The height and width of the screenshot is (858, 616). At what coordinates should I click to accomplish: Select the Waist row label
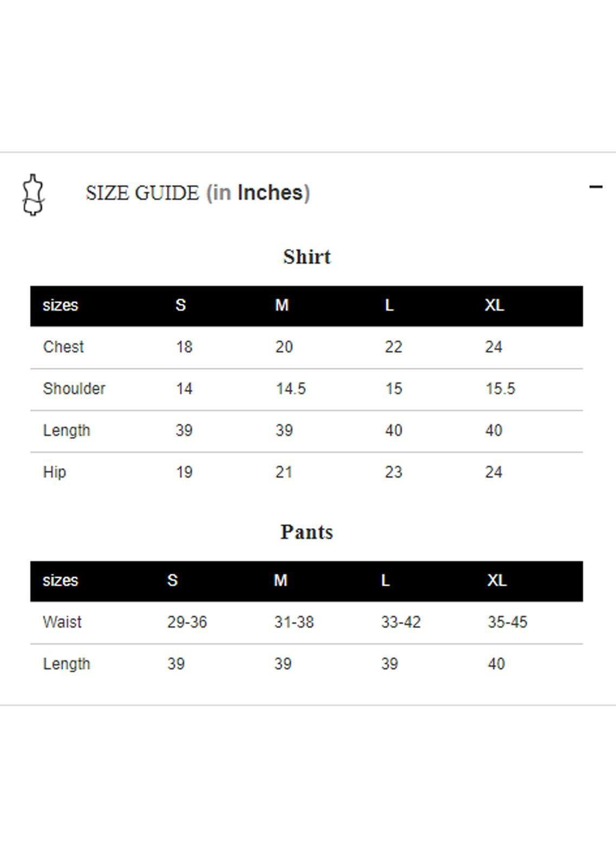coord(62,622)
